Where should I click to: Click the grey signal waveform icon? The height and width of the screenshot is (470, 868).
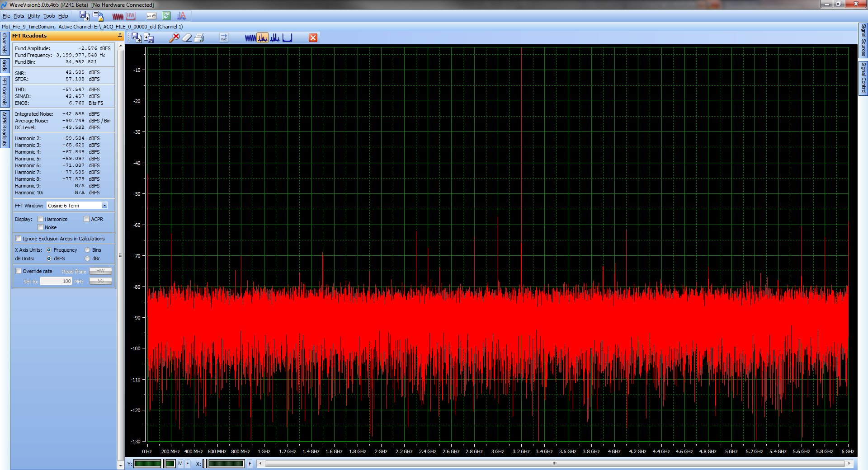151,16
